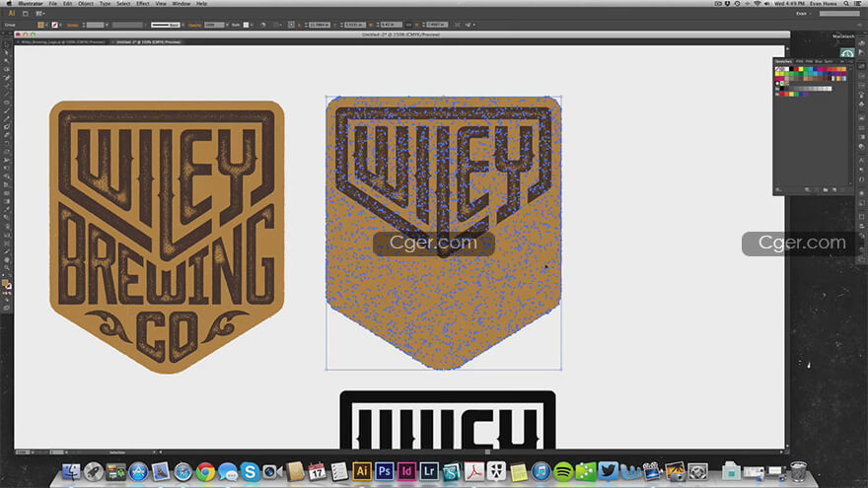This screenshot has width=868, height=488.
Task: Click the Go to Bridge icon
Action: (x=25, y=13)
